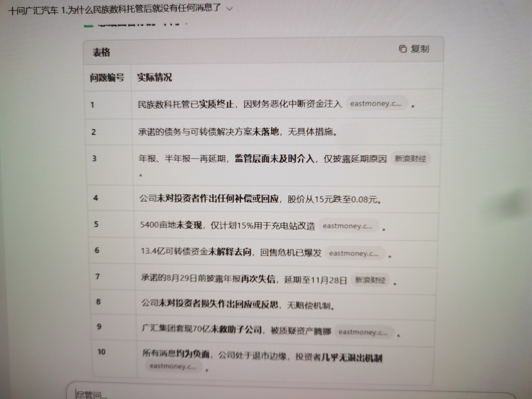The width and height of the screenshot is (532, 399).
Task: Open 新浪财经 source link in row 3
Action: [x=410, y=159]
